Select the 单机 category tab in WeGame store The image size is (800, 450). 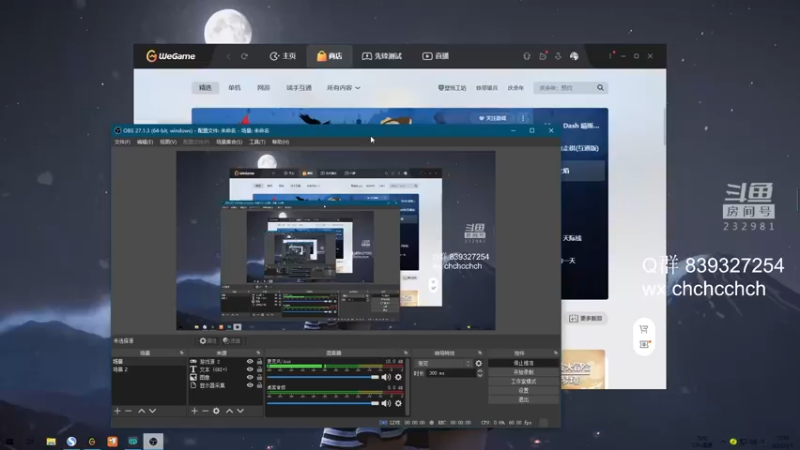(234, 88)
